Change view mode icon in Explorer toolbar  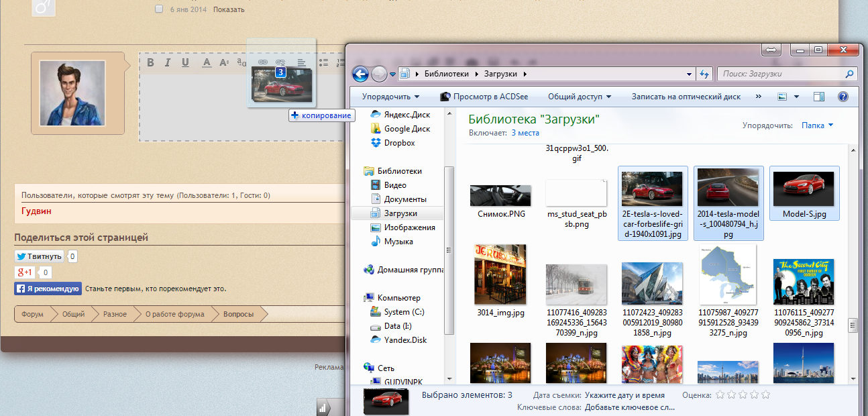(781, 97)
